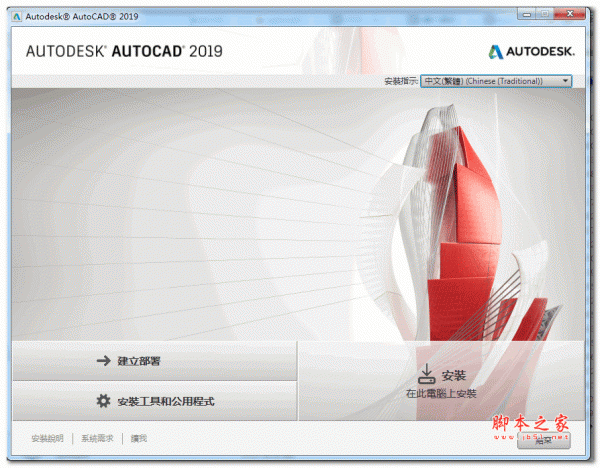This screenshot has width=600, height=468.
Task: Open the 安裝指示 language dropdown
Action: [x=496, y=81]
